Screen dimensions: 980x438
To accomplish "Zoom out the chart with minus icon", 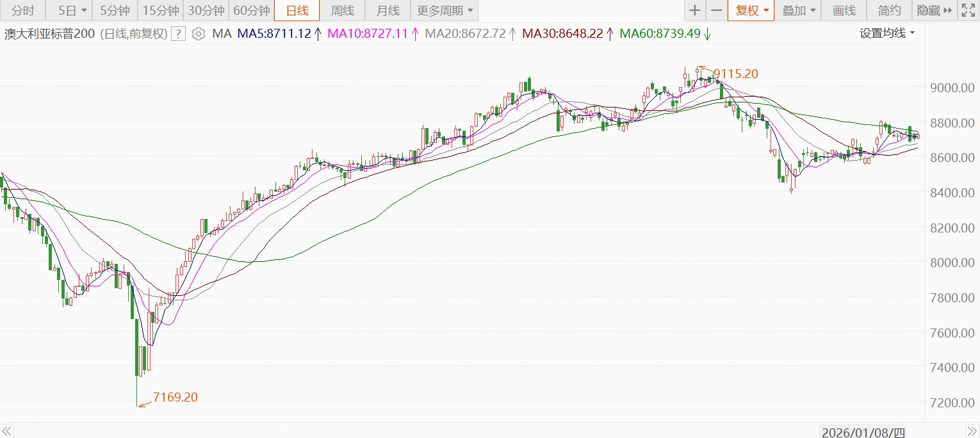I will [716, 10].
